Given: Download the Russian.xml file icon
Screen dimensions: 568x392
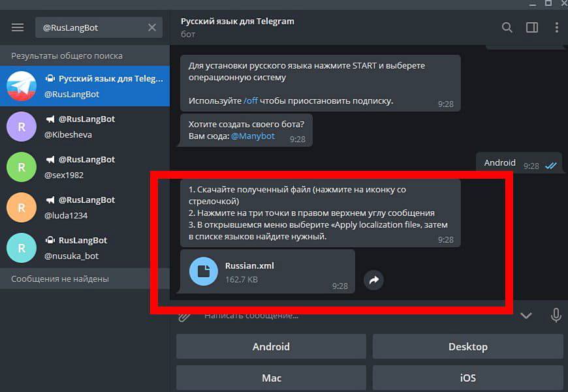Looking at the screenshot, I should 203,271.
